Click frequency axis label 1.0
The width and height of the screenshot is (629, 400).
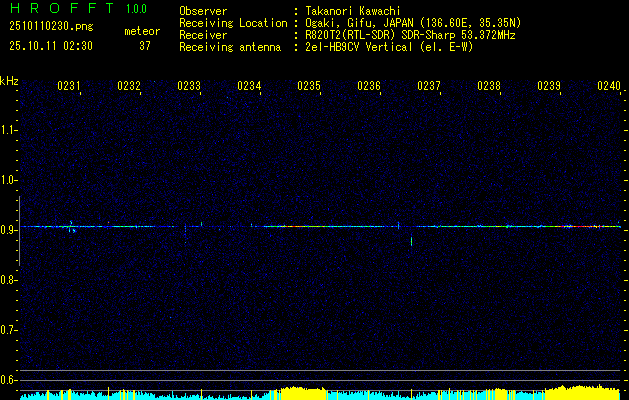coord(8,180)
